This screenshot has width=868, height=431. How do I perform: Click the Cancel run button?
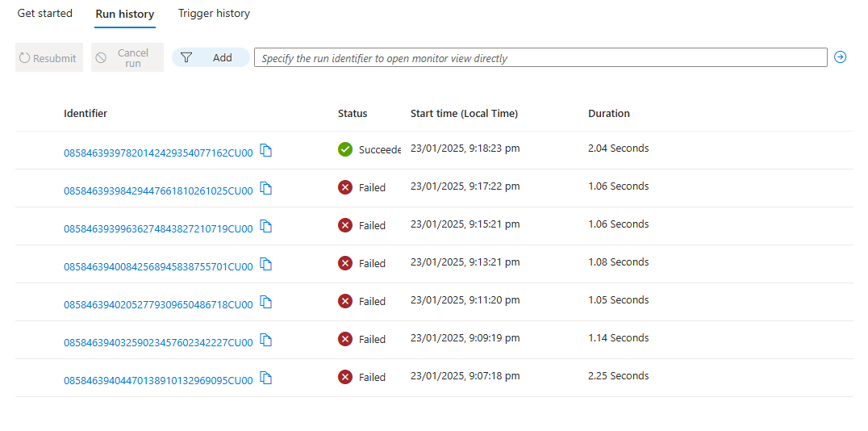(x=127, y=57)
